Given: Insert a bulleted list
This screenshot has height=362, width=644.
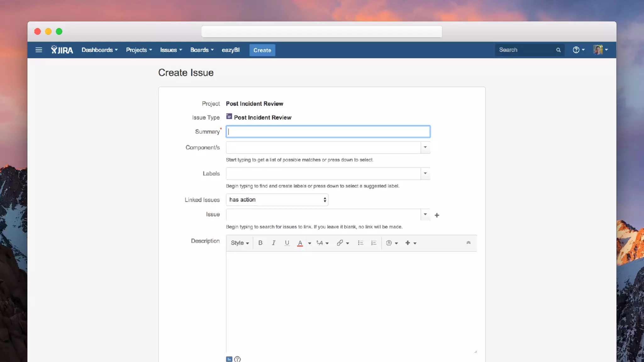Looking at the screenshot, I should click(x=360, y=243).
